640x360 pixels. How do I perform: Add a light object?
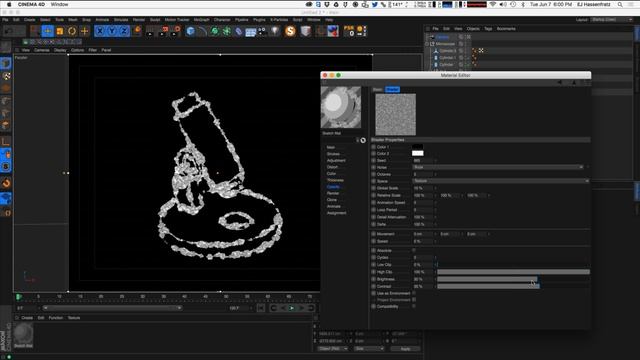pos(275,31)
